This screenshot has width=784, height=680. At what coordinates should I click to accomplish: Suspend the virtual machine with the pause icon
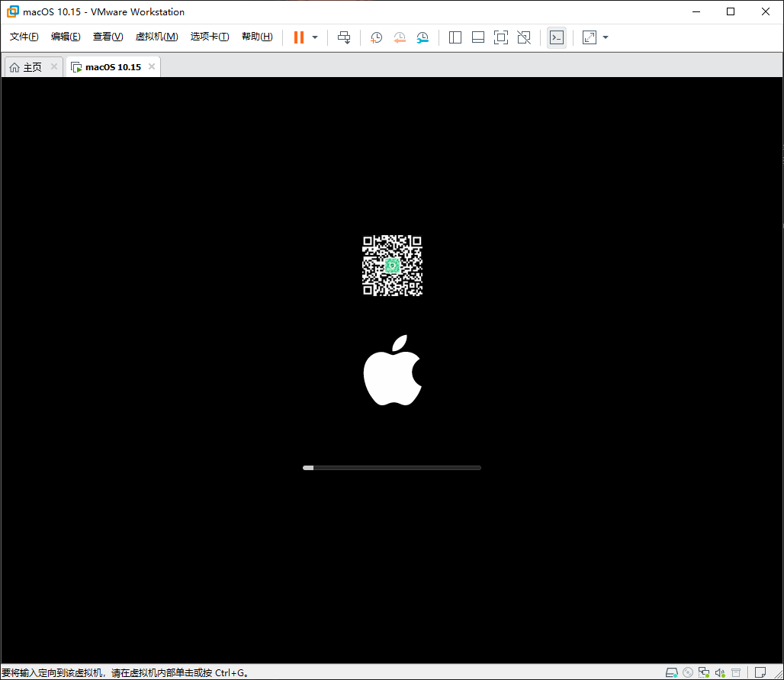(297, 37)
